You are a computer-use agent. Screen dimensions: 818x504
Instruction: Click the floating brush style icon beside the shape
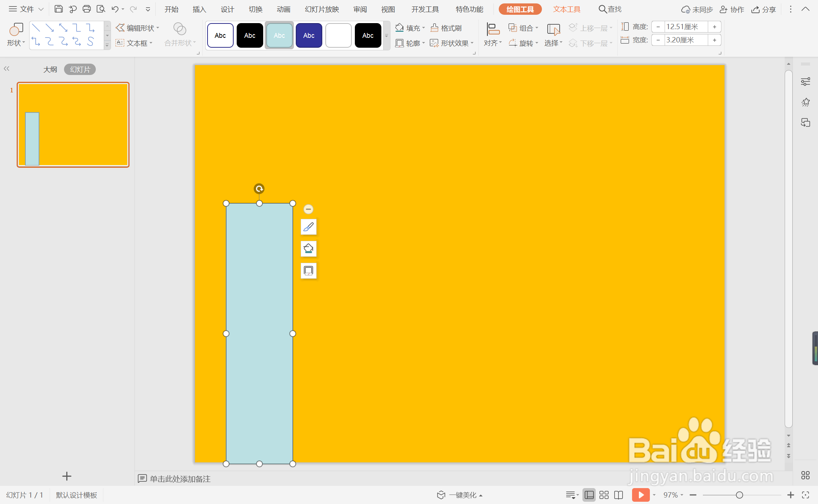pyautogui.click(x=308, y=227)
